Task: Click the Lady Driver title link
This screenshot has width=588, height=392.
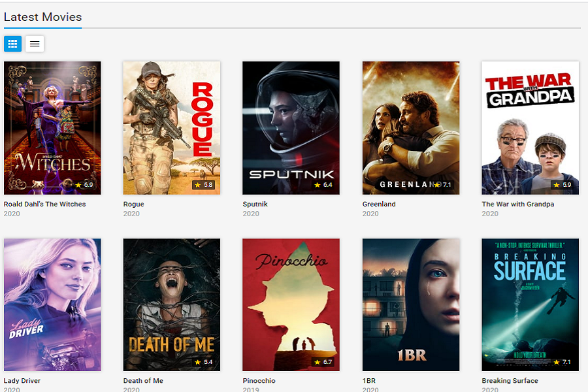Action: point(22,380)
